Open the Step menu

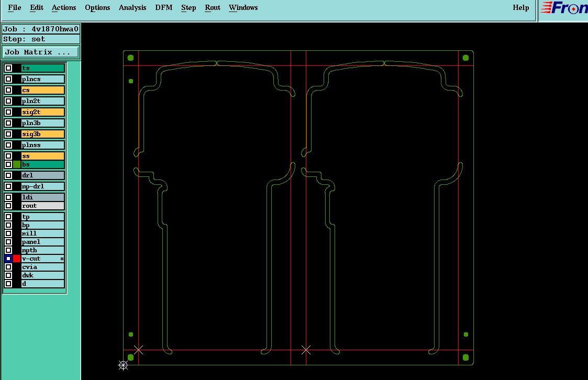pyautogui.click(x=188, y=7)
